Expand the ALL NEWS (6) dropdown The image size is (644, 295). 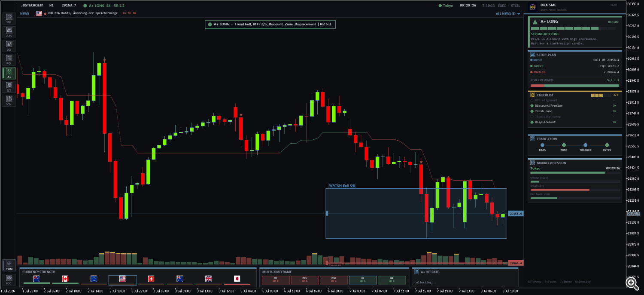point(508,14)
